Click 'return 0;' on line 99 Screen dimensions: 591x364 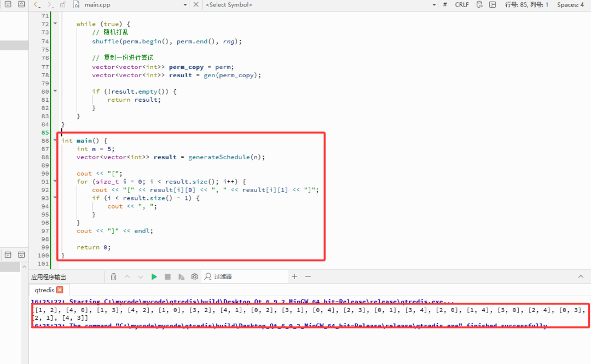pyautogui.click(x=94, y=247)
